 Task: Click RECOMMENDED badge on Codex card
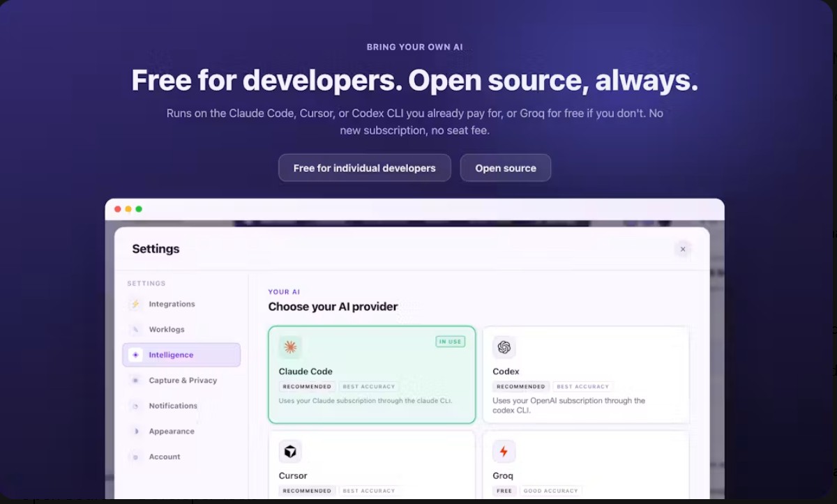point(521,386)
